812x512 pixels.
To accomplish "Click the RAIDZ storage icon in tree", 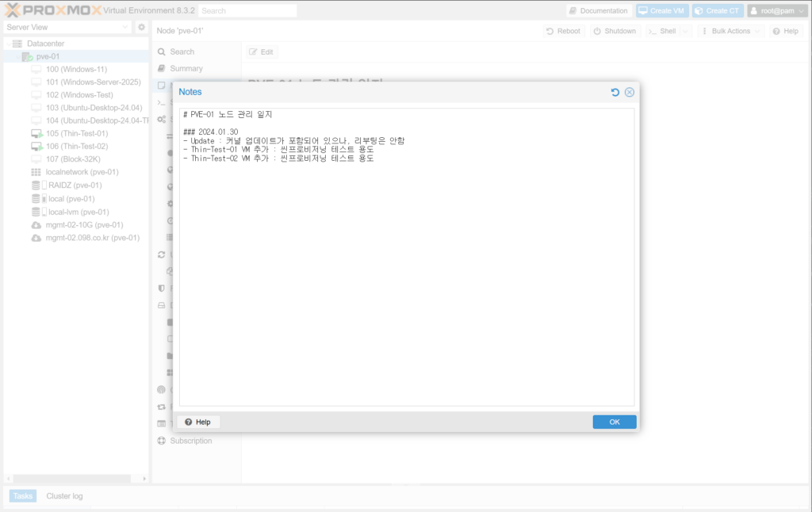I will click(x=36, y=185).
